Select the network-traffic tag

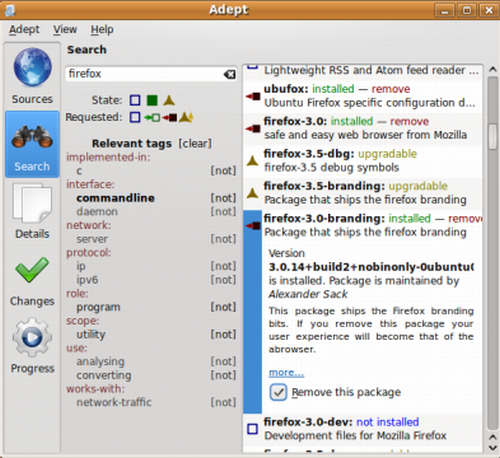[114, 402]
